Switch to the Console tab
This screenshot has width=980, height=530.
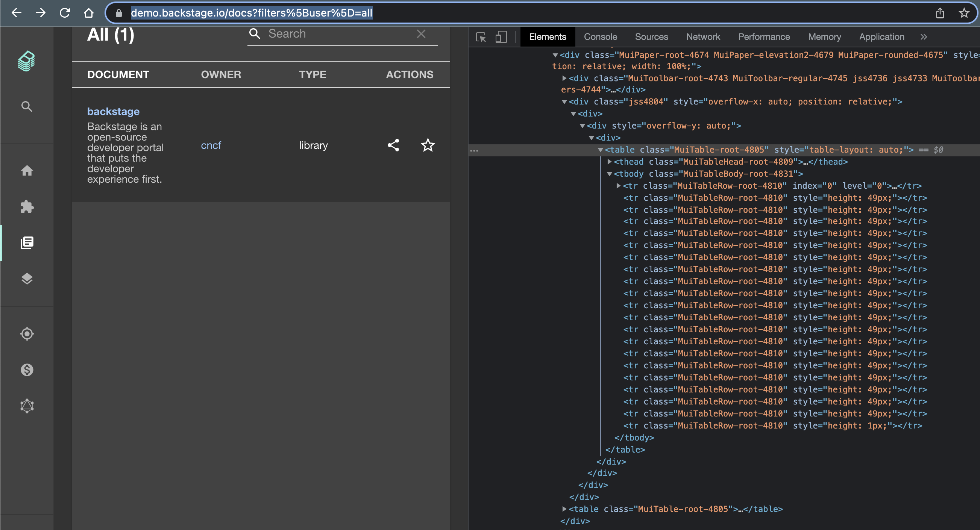[600, 36]
